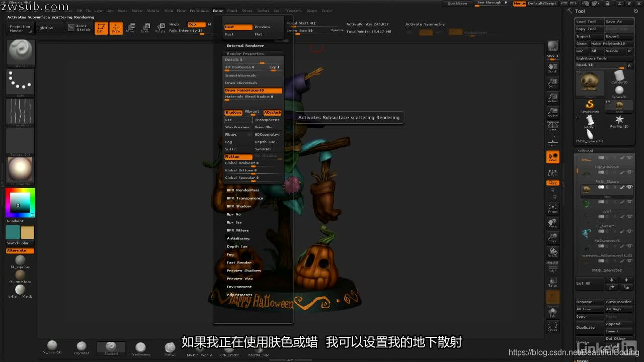Open the alpha selector with vertical streaks
Image resolution: width=644 pixels, height=362 pixels.
(x=21, y=112)
